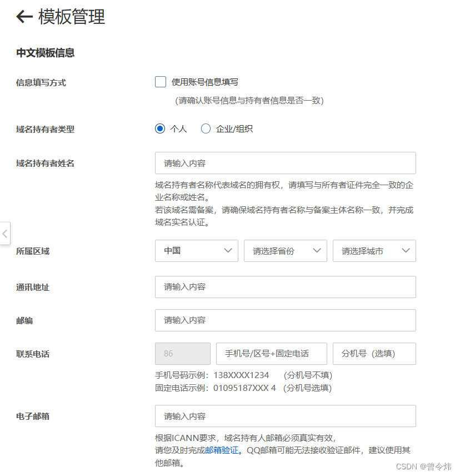Image resolution: width=460 pixels, height=476 pixels.
Task: Click into the 通讯地址 address field
Action: pyautogui.click(x=286, y=287)
